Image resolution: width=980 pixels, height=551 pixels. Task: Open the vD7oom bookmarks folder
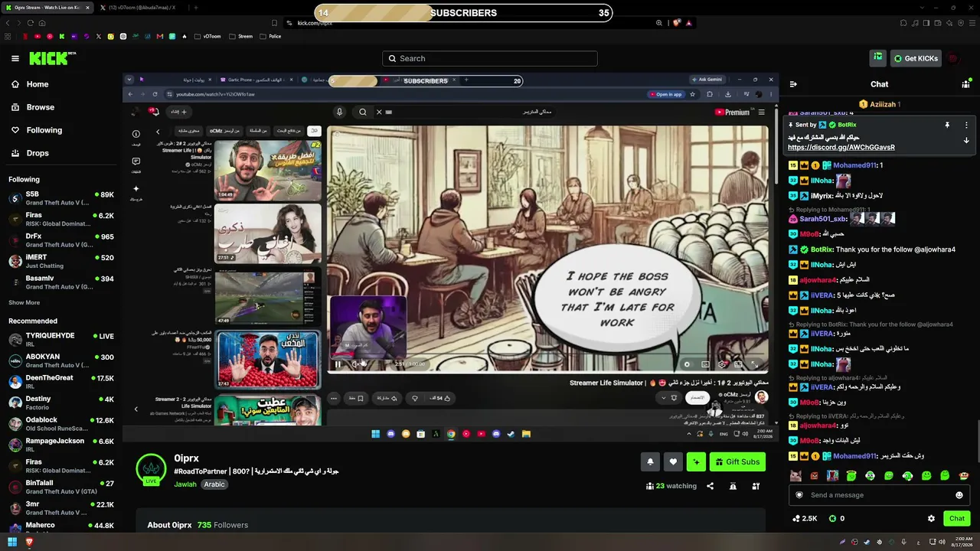tap(208, 36)
